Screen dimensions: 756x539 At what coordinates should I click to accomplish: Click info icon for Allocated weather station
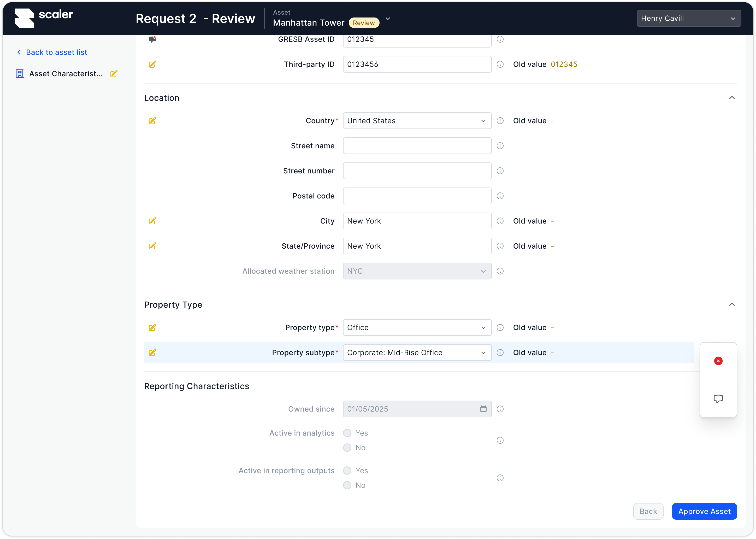coord(500,271)
